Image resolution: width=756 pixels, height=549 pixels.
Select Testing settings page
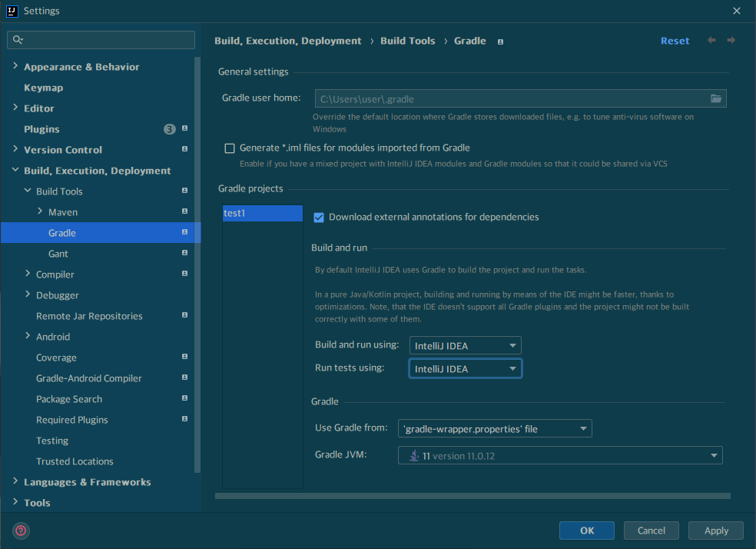click(52, 440)
